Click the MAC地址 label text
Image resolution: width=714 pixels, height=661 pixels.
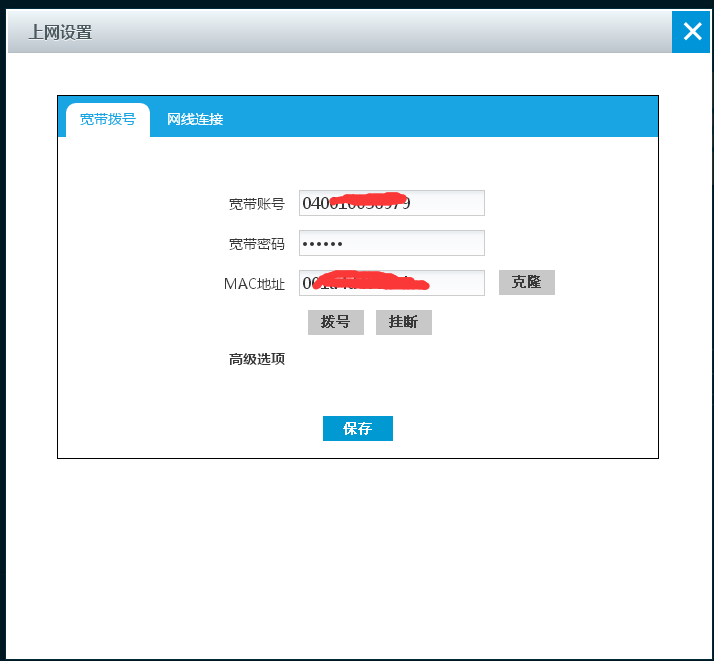254,284
